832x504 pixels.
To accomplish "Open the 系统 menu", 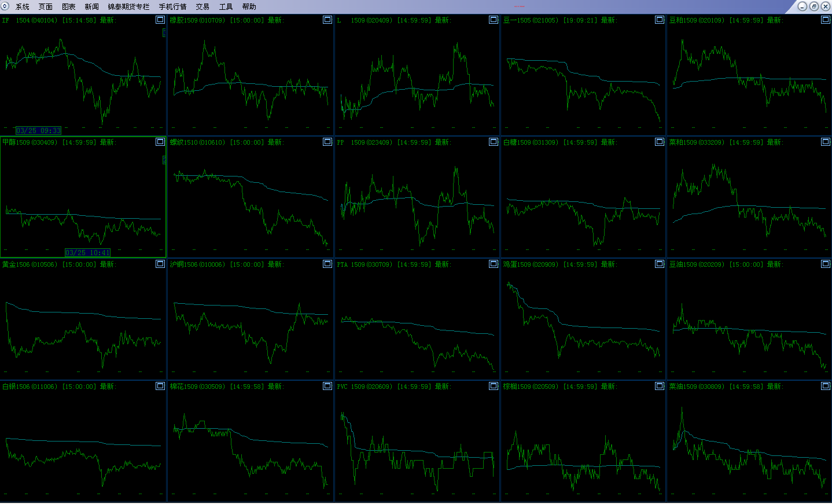I will pyautogui.click(x=23, y=7).
